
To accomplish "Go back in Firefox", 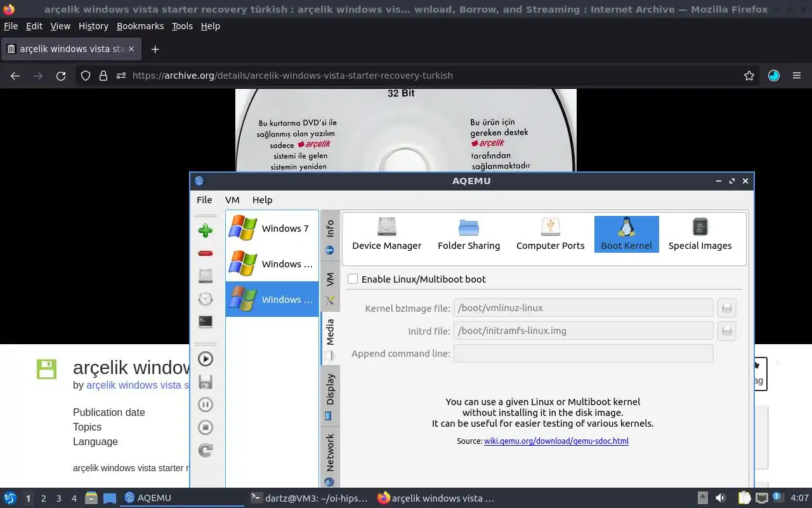I will coord(15,76).
